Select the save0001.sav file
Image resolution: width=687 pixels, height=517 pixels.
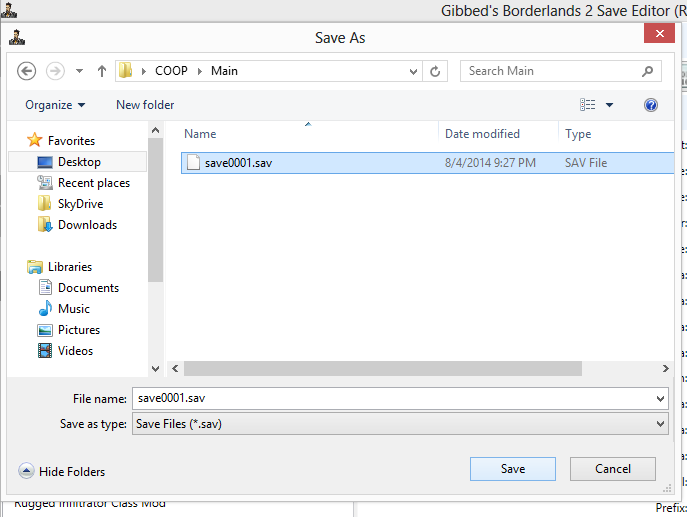coord(428,163)
